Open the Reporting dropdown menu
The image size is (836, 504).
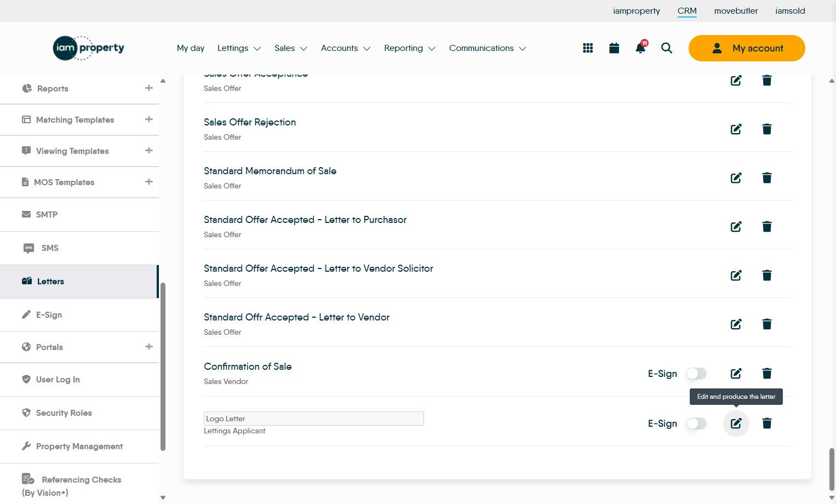pyautogui.click(x=409, y=48)
